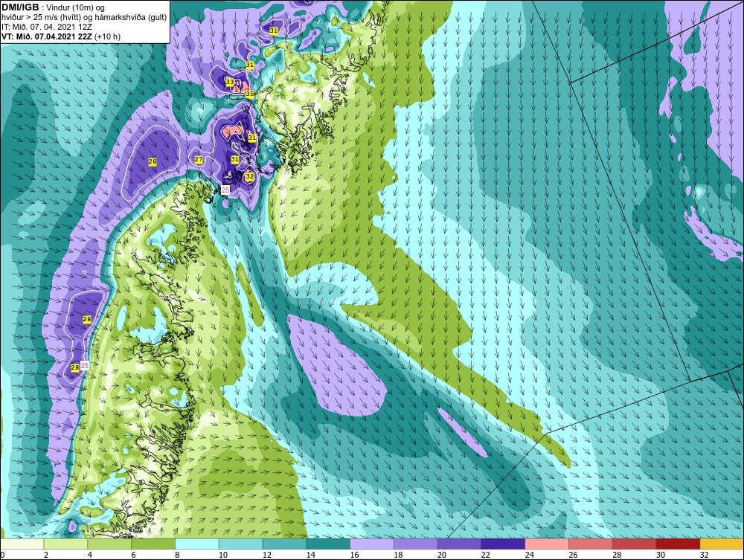Pick the 10–12 m/s turquoise legend swatch
This screenshot has height=560, width=744.
click(x=240, y=544)
